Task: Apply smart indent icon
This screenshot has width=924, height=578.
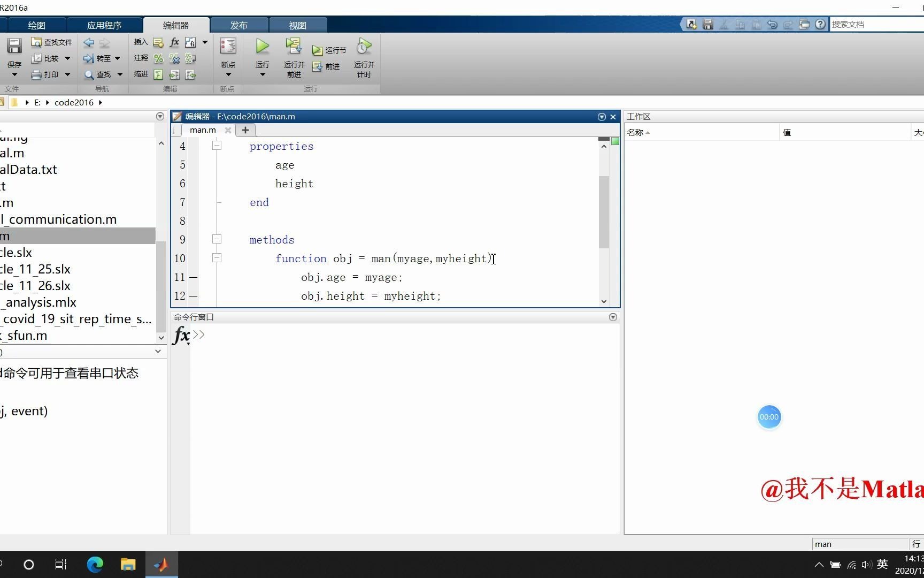Action: tap(158, 74)
